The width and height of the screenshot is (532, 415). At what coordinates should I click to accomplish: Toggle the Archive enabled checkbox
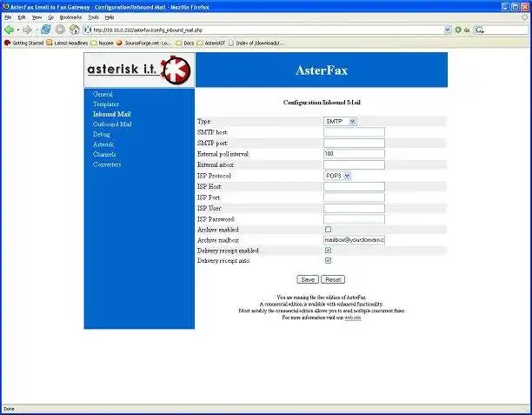click(x=328, y=230)
